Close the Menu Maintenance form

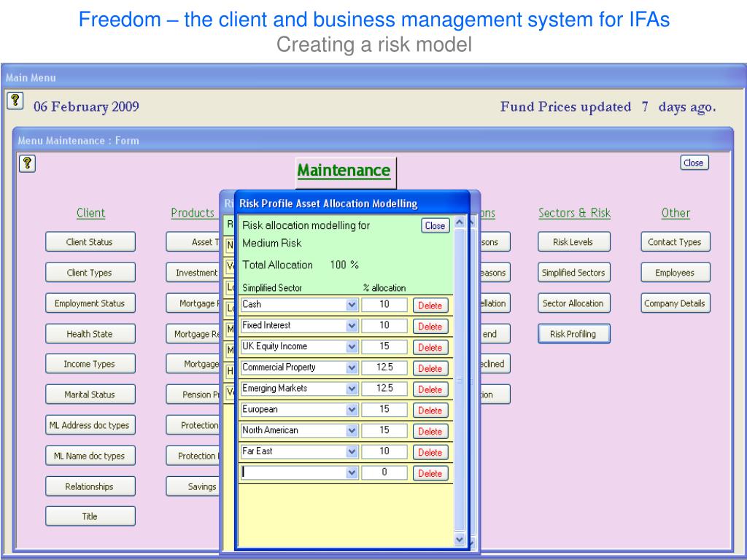tap(694, 163)
